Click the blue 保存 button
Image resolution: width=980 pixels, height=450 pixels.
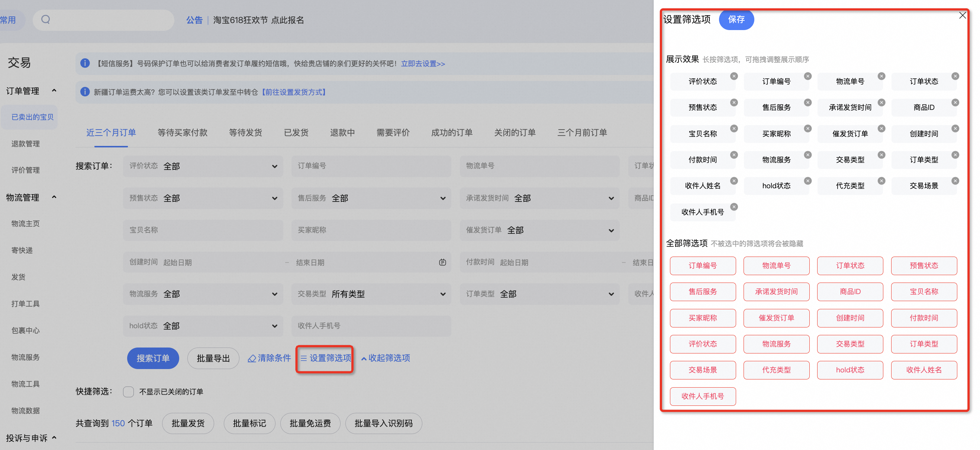click(x=736, y=19)
